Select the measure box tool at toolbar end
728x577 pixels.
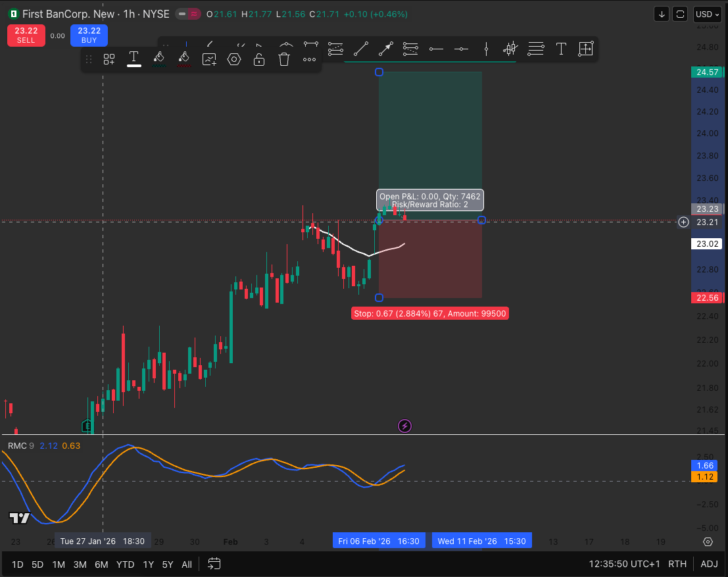point(586,49)
